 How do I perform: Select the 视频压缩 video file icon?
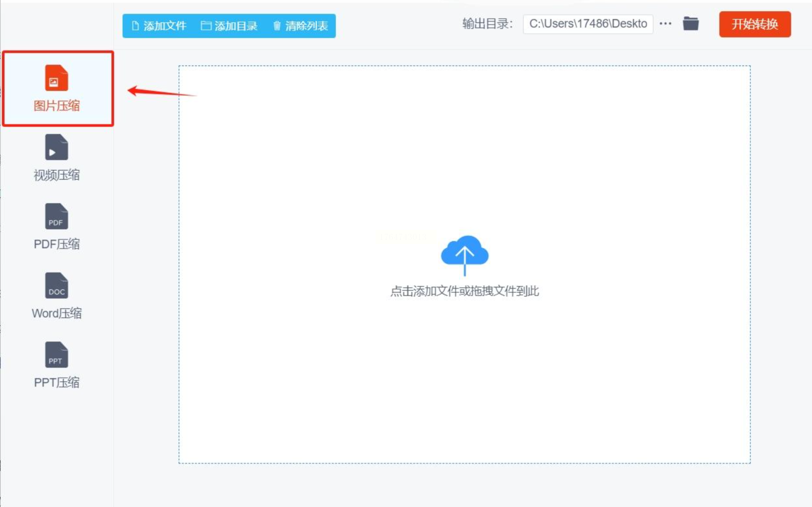[56, 147]
